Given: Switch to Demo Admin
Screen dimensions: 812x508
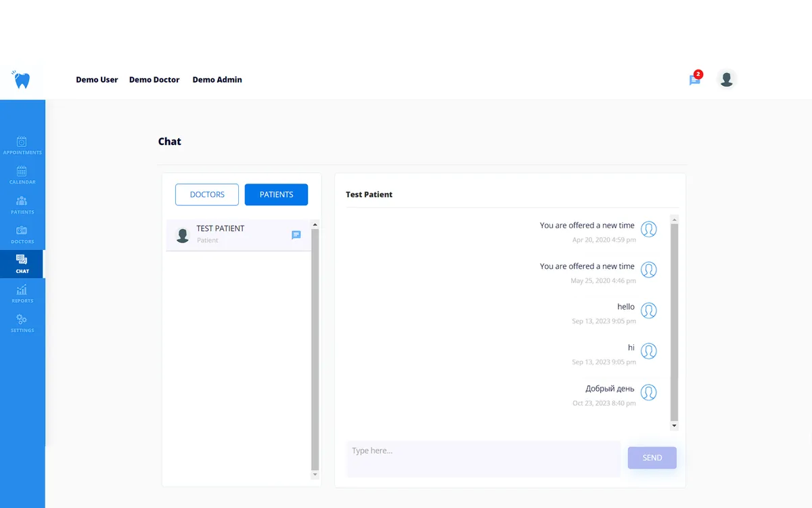Looking at the screenshot, I should [217, 80].
